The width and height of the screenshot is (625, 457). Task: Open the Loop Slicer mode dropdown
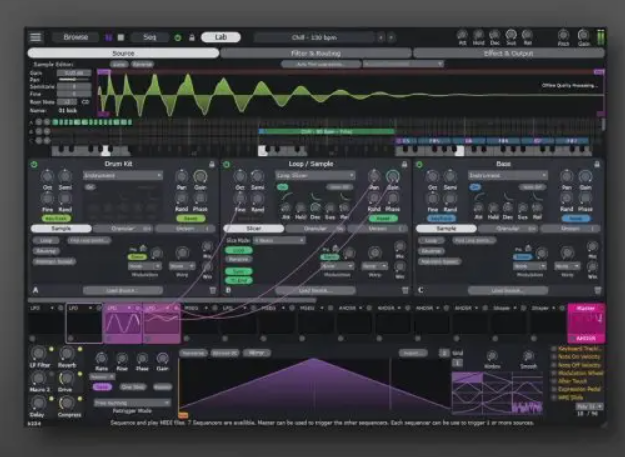point(315,175)
